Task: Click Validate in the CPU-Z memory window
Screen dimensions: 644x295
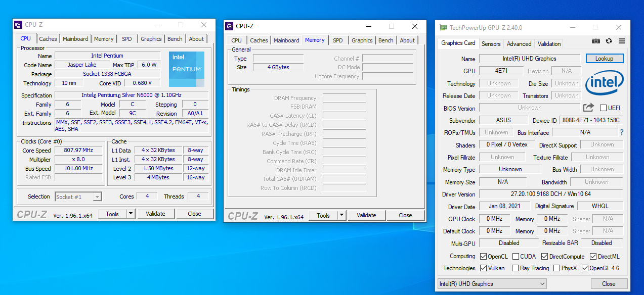Action: coord(367,215)
